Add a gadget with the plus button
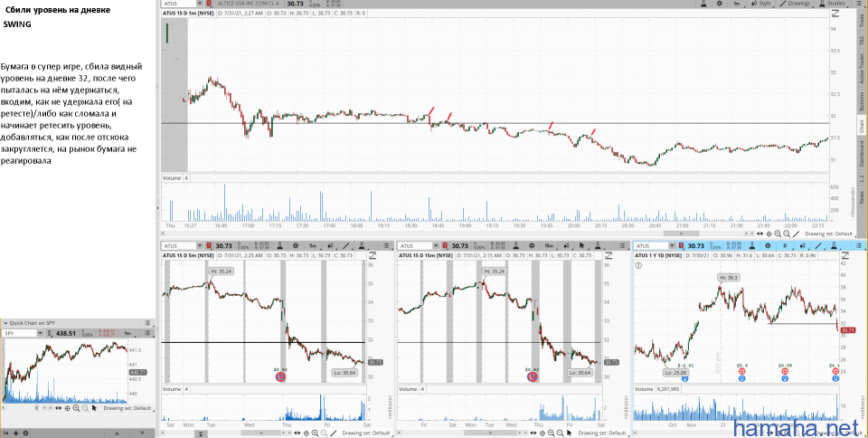 tap(15, 433)
